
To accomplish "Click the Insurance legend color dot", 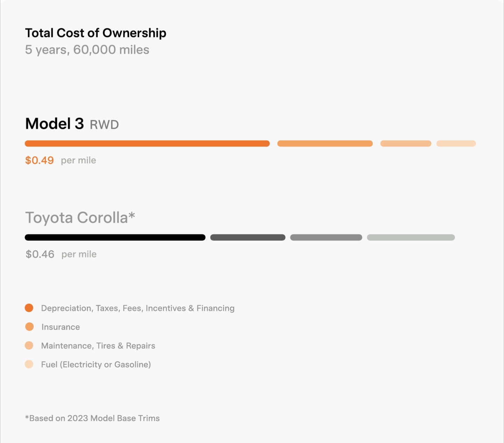I will tap(29, 327).
